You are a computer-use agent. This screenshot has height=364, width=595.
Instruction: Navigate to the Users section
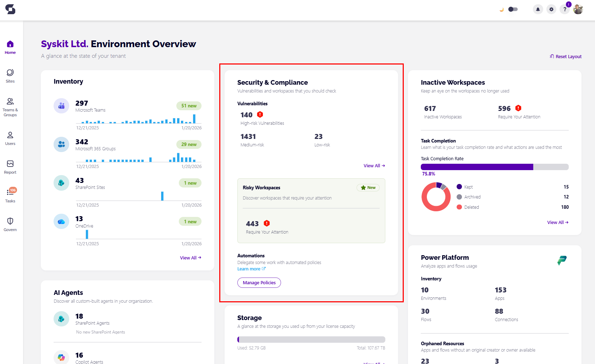[10, 138]
